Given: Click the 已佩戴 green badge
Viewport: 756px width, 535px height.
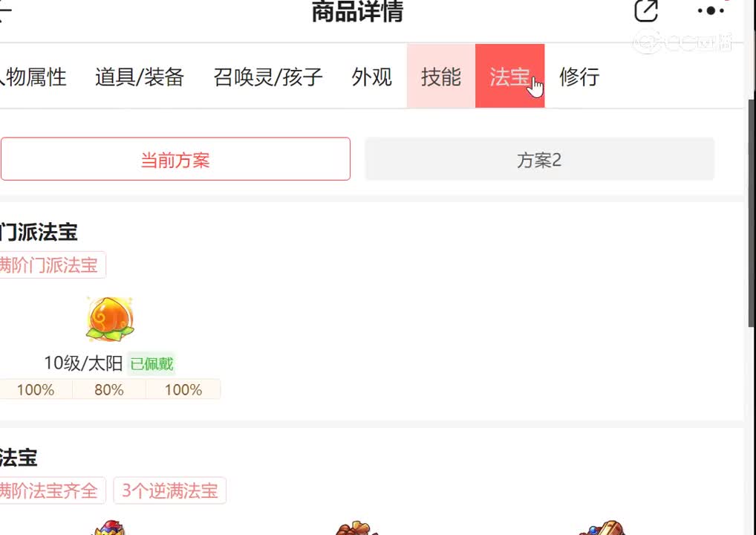Looking at the screenshot, I should click(151, 364).
